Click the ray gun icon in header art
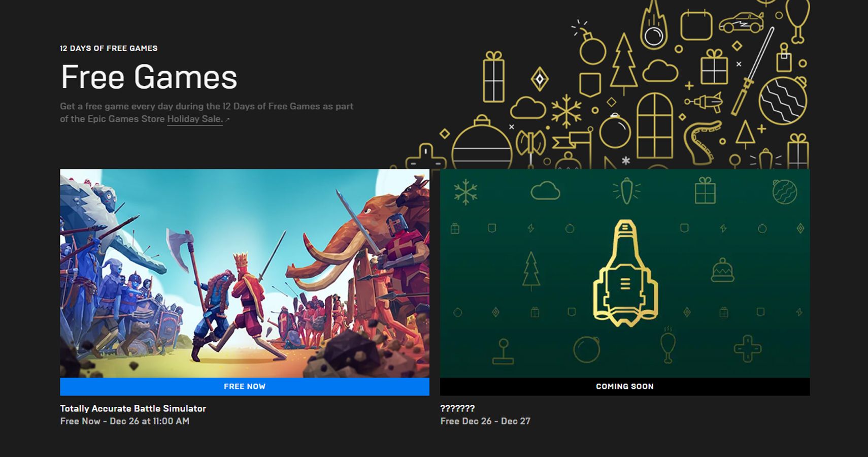The height and width of the screenshot is (457, 868). coord(705,102)
